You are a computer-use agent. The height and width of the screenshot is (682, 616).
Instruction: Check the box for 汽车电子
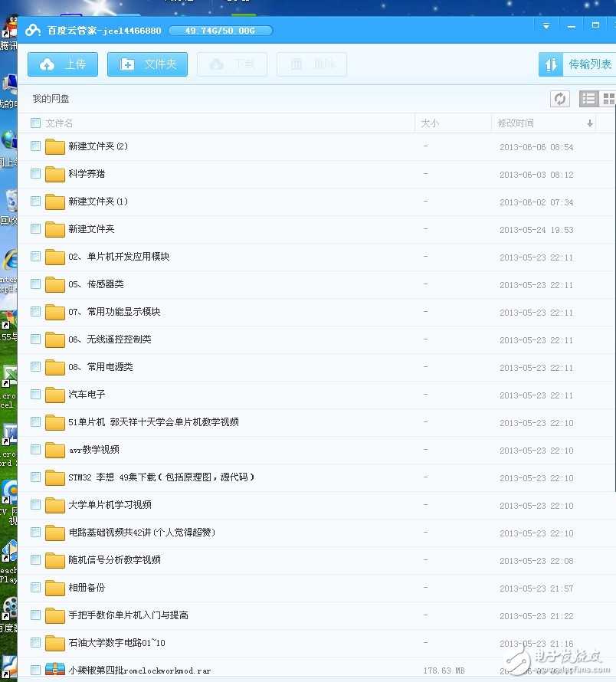point(36,394)
